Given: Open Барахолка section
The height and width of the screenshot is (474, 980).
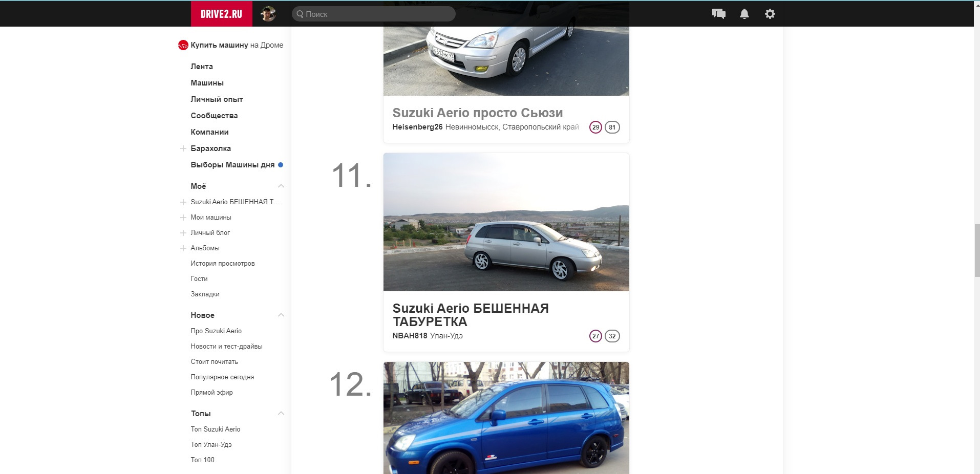Looking at the screenshot, I should pyautogui.click(x=210, y=148).
